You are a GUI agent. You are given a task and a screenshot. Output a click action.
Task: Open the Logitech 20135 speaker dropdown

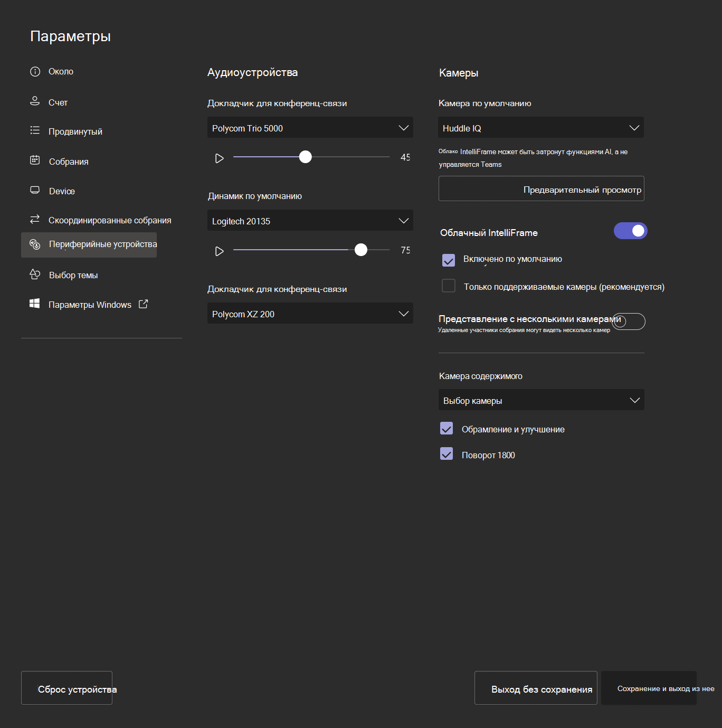point(310,221)
